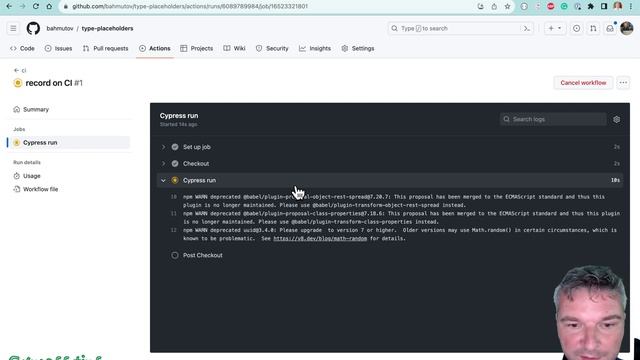The width and height of the screenshot is (640, 360).
Task: Open the GitHub command palette icon
Action: pyautogui.click(x=527, y=29)
